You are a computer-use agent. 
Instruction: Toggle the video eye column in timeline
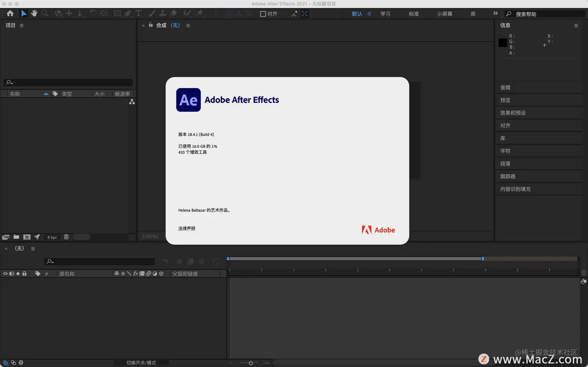click(5, 274)
